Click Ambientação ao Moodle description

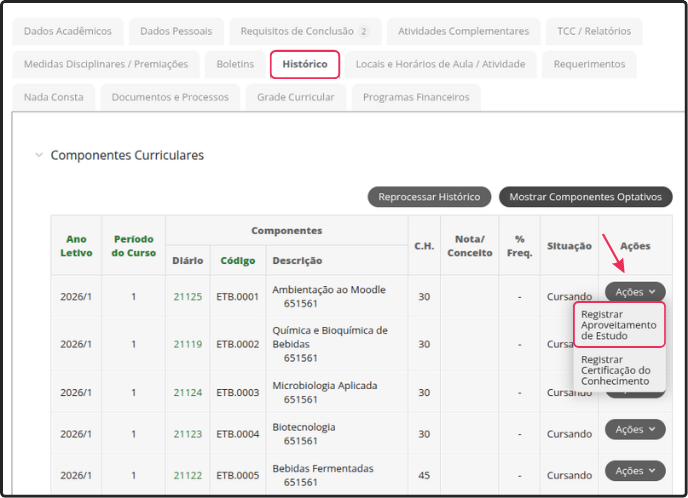tap(329, 290)
